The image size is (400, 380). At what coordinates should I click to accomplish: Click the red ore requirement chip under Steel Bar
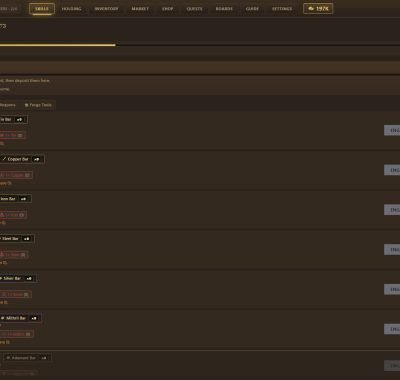(x=14, y=255)
